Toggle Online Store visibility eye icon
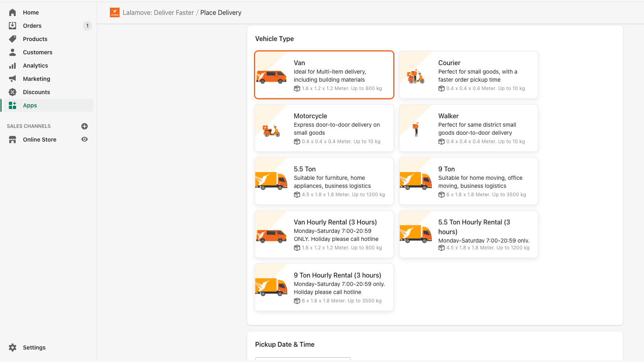 [85, 139]
